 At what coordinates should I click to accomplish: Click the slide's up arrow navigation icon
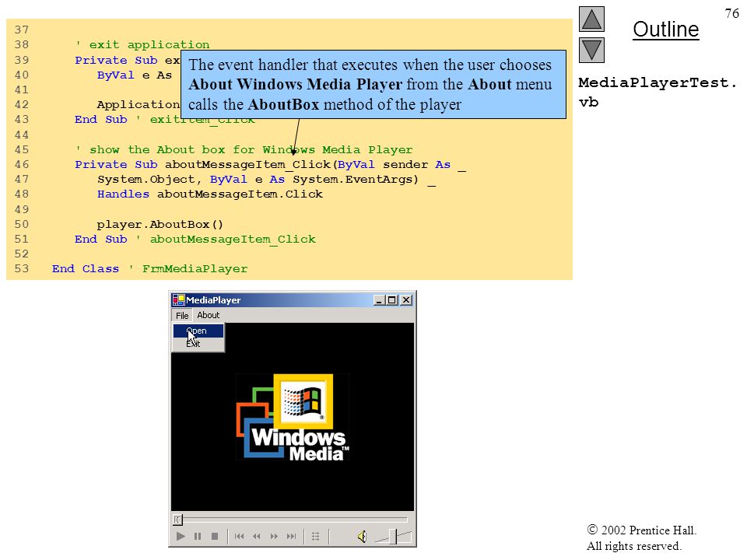(591, 19)
